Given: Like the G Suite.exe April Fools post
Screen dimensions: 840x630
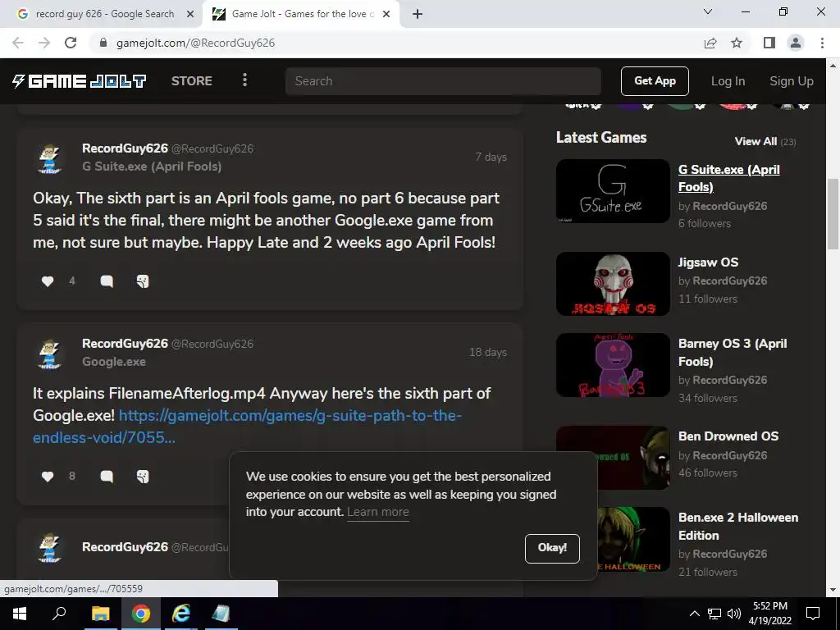Looking at the screenshot, I should 48,281.
